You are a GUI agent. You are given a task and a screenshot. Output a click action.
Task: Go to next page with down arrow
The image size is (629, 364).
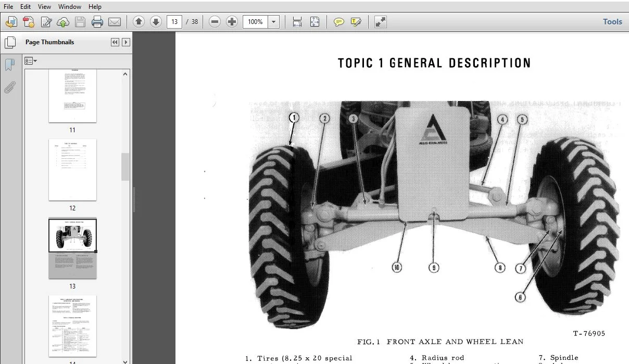coord(155,22)
